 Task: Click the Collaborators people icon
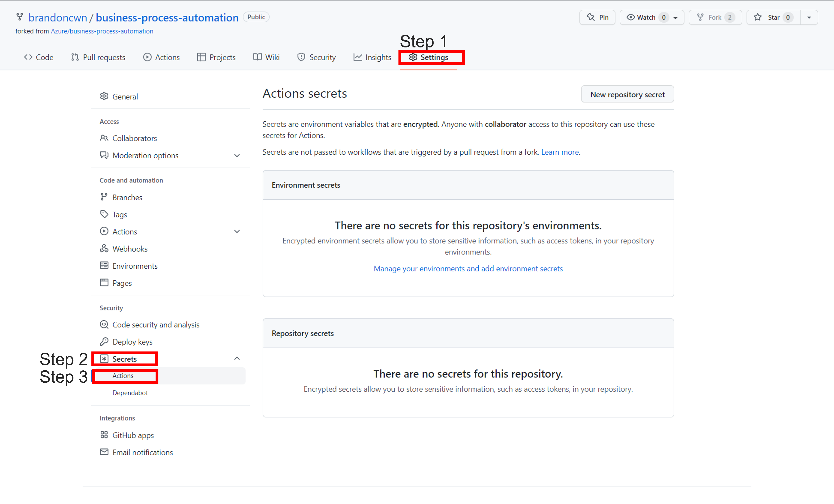(x=104, y=138)
